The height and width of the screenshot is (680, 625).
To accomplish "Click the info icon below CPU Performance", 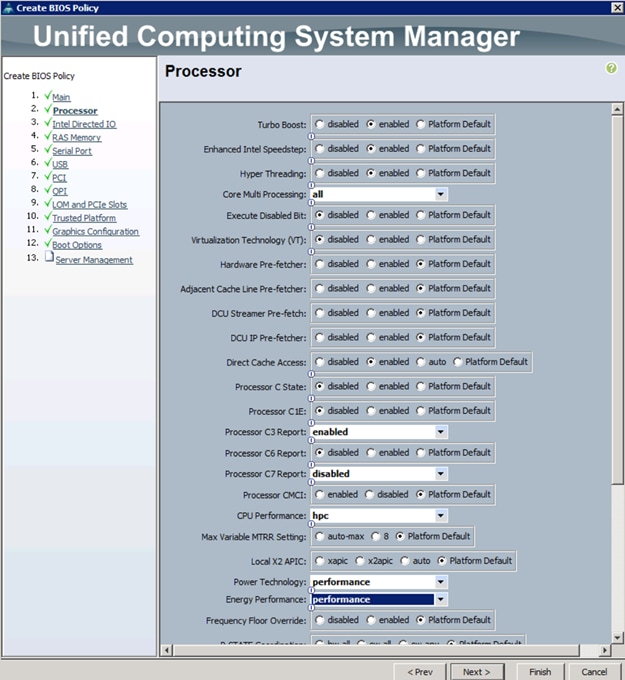I will (x=311, y=524).
